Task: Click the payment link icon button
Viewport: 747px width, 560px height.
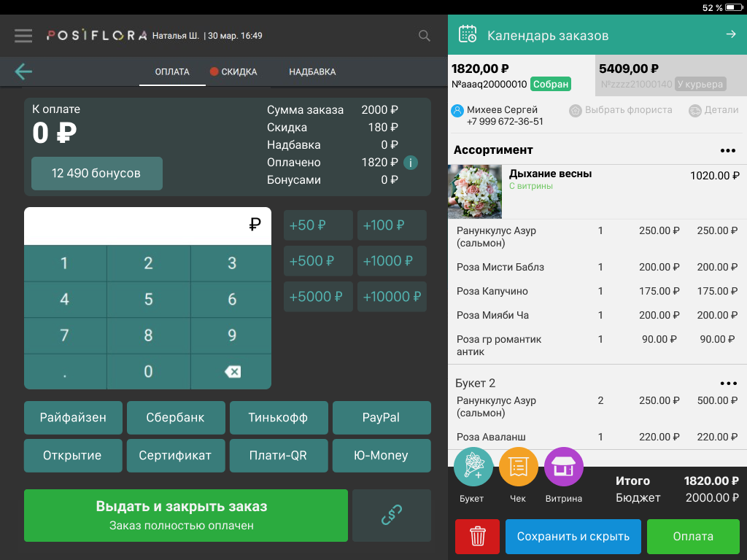Action: click(x=392, y=516)
